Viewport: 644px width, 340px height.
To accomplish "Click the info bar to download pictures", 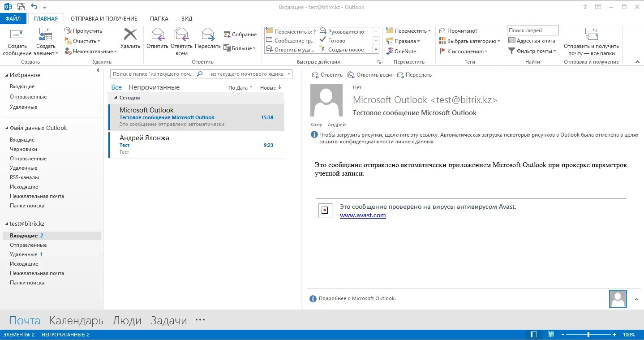I will pos(475,138).
